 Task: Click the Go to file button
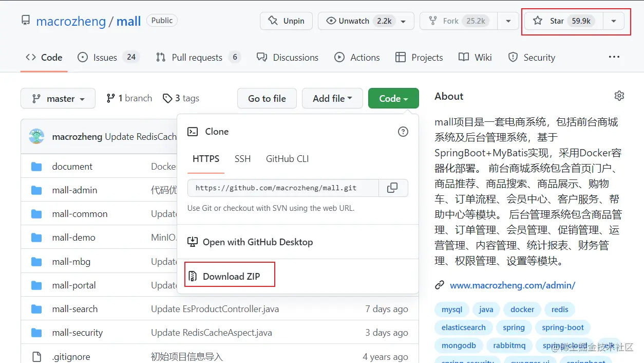pyautogui.click(x=267, y=98)
